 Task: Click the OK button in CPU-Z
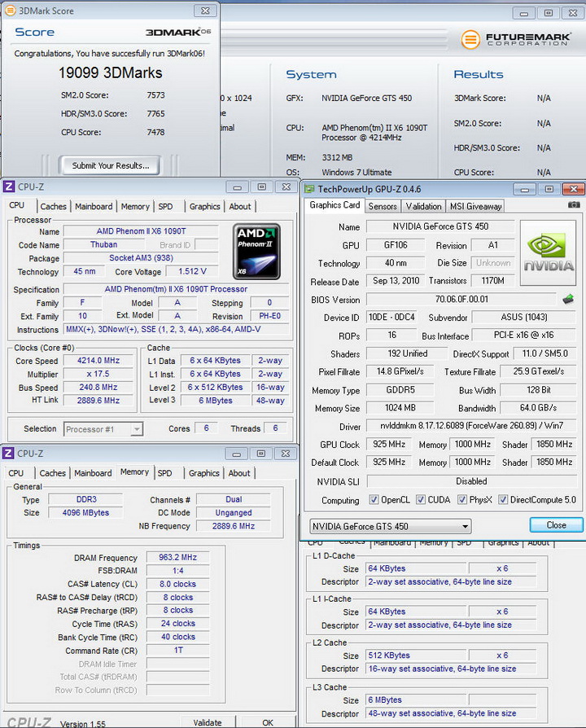point(268,722)
